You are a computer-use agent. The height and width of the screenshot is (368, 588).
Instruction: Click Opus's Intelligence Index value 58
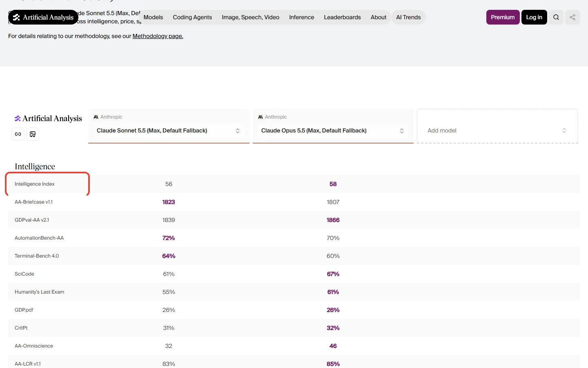click(333, 184)
